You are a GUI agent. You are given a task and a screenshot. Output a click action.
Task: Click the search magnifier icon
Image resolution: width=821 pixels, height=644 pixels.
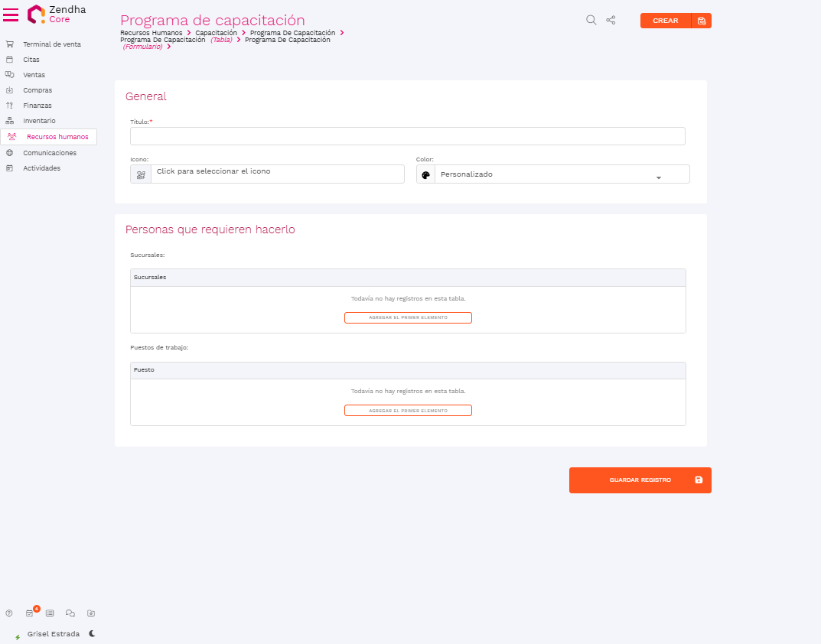click(x=591, y=21)
